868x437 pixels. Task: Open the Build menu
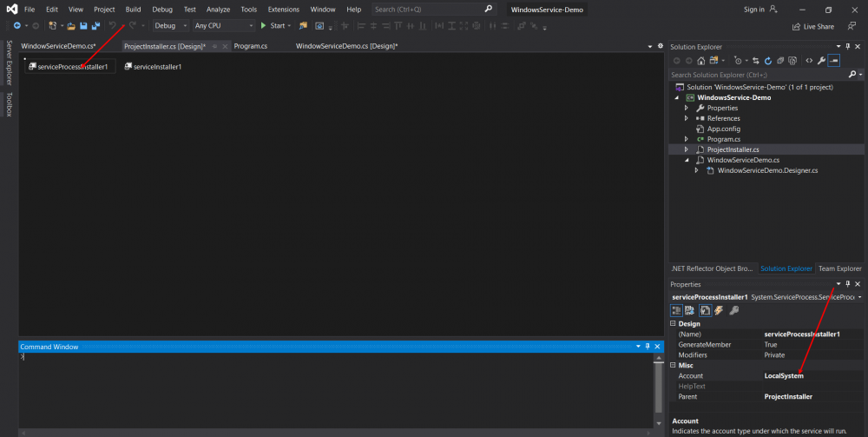[x=133, y=10]
